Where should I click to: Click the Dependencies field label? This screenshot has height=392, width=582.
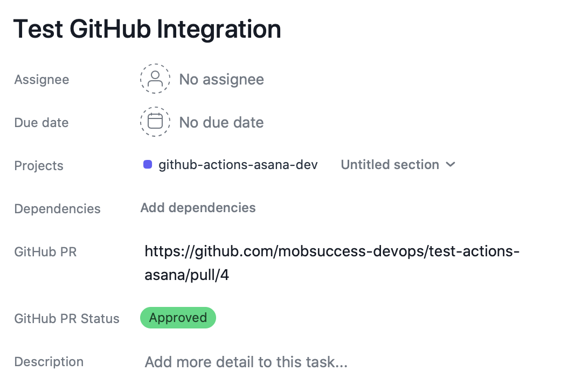[57, 209]
